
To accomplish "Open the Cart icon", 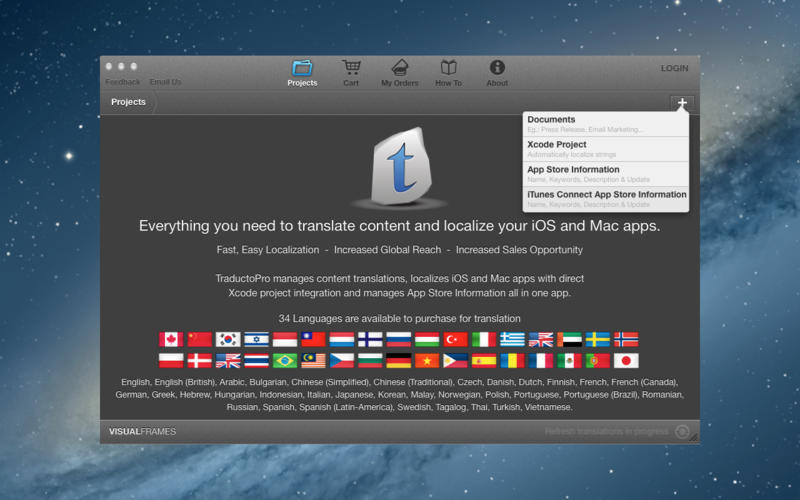I will [x=351, y=67].
